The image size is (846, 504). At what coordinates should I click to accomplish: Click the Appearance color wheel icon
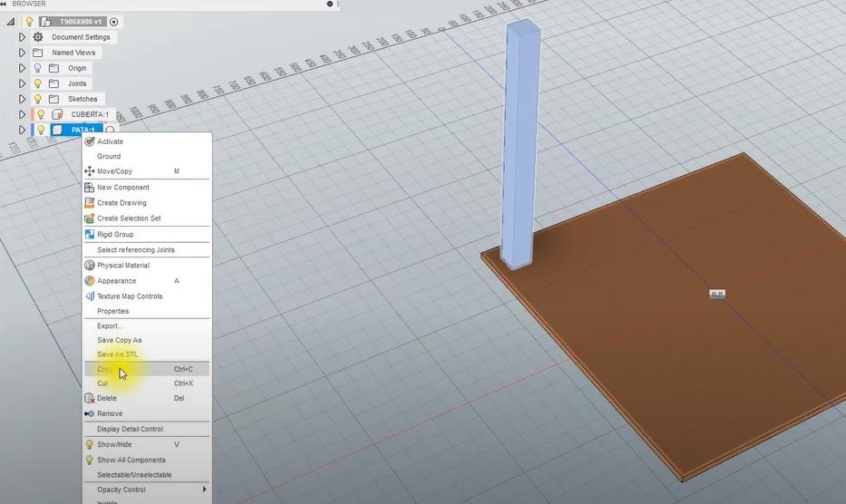(90, 281)
